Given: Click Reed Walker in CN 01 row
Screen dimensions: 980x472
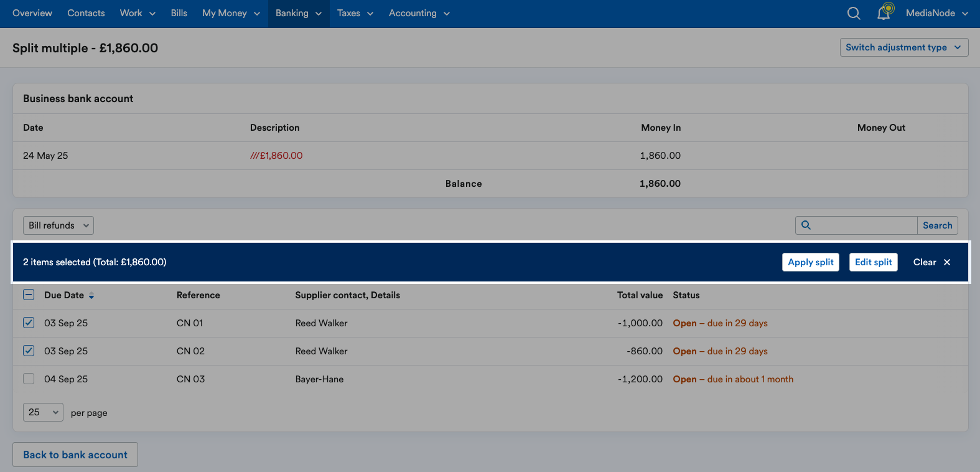Looking at the screenshot, I should pos(322,323).
